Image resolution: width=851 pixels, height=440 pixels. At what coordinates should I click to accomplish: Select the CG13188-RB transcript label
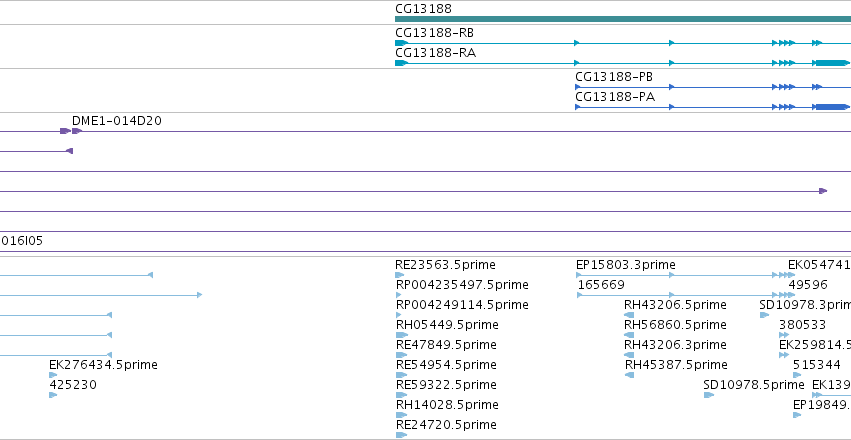[x=434, y=33]
